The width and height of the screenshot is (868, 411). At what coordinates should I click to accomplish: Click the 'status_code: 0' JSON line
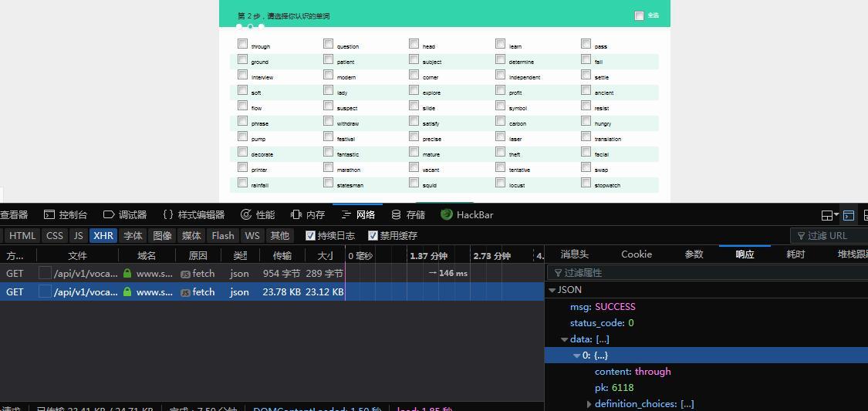(x=602, y=322)
